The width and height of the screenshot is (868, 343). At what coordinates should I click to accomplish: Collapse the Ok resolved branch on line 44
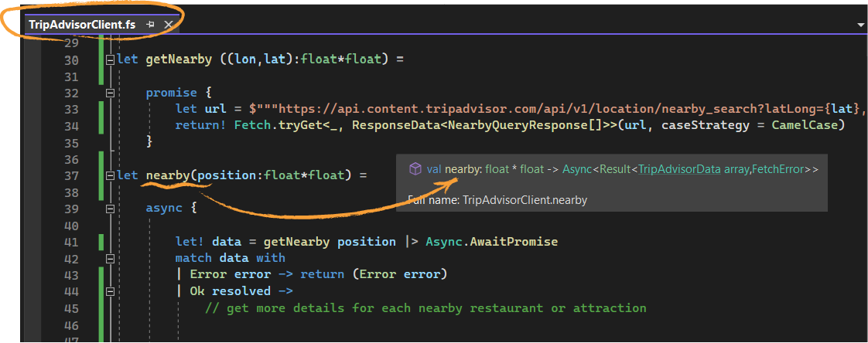tap(110, 291)
